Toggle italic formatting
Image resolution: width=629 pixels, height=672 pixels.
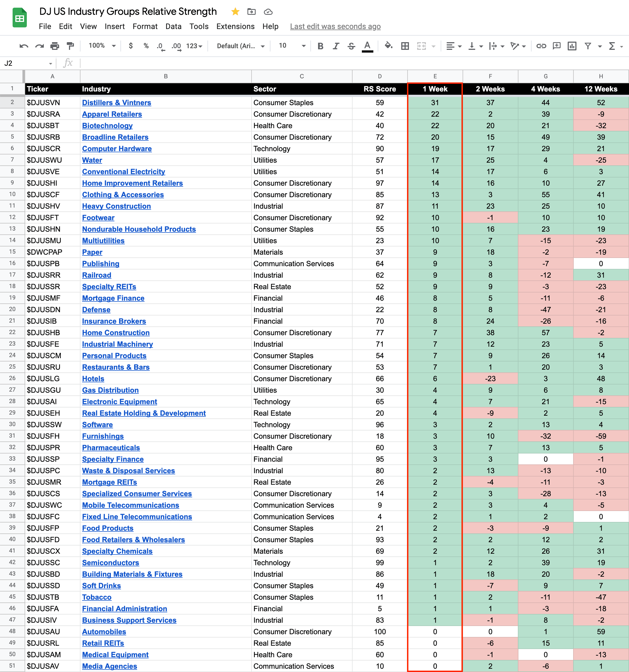[x=336, y=46]
